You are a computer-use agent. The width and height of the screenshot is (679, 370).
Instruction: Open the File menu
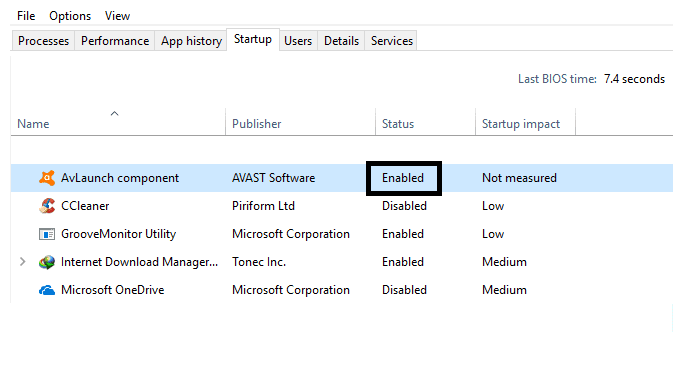pos(26,16)
